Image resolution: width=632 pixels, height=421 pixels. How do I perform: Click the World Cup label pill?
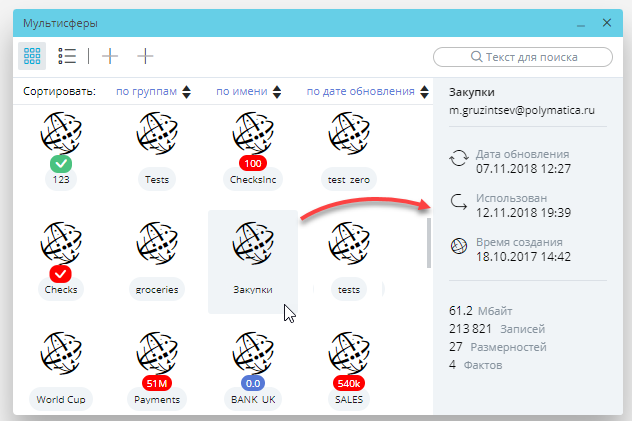(x=61, y=399)
